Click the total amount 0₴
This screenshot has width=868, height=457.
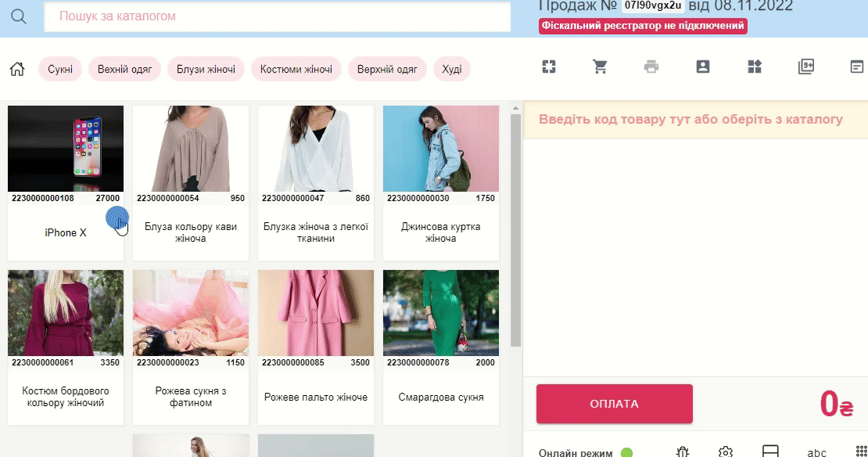coord(837,404)
